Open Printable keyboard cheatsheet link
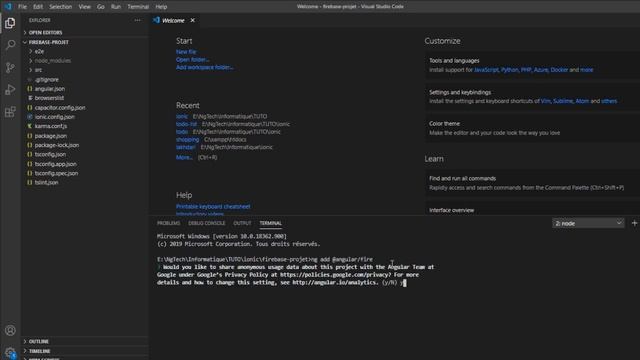Image resolution: width=640 pixels, height=360 pixels. [x=213, y=207]
